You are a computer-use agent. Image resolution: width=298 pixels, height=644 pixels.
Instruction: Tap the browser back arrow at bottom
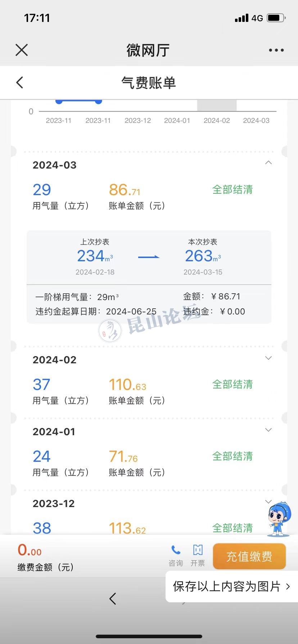[x=113, y=598]
